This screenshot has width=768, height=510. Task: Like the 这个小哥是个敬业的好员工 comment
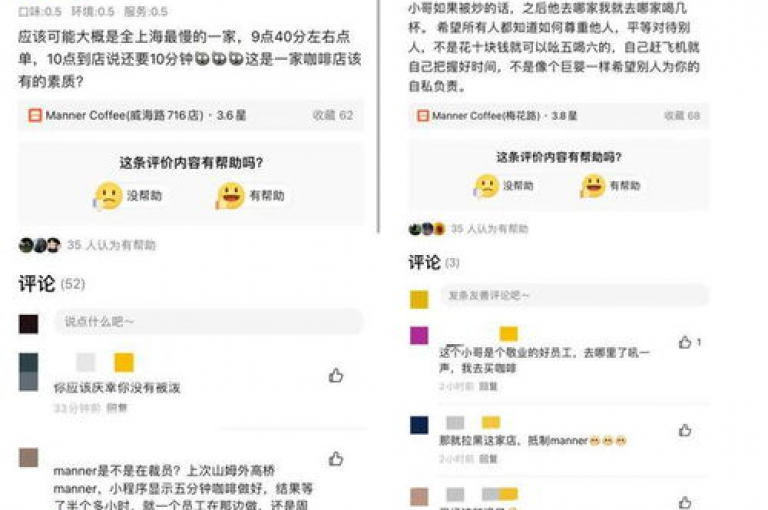pyautogui.click(x=685, y=342)
